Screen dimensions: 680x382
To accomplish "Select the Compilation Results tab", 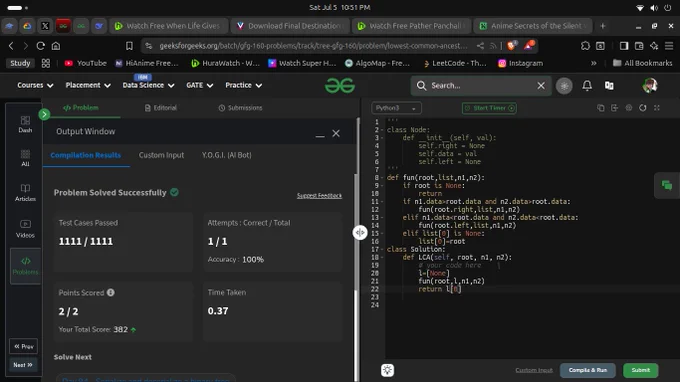I will coord(85,155).
